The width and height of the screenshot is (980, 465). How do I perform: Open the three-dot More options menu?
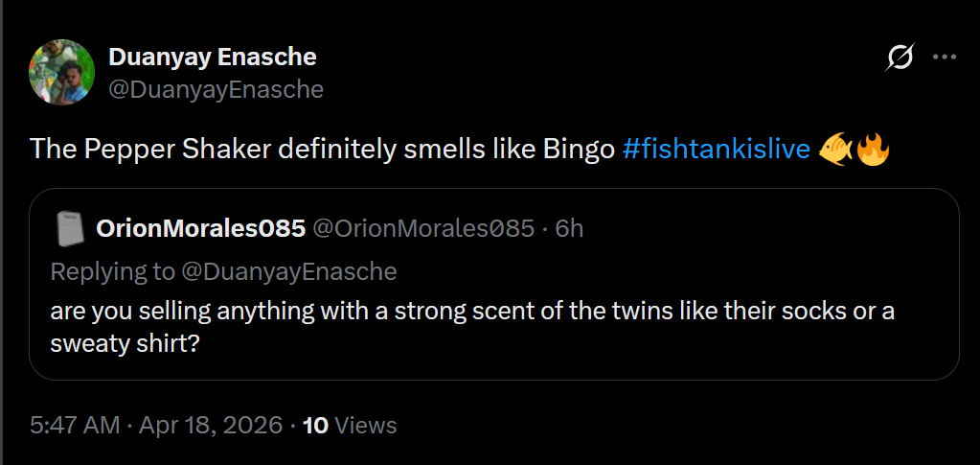click(x=945, y=58)
